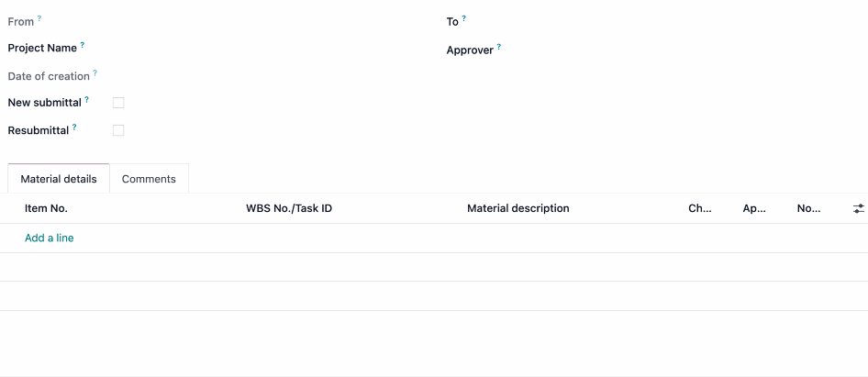Viewport: 868px width, 377px height.
Task: Select the Material details tab
Action: point(59,179)
